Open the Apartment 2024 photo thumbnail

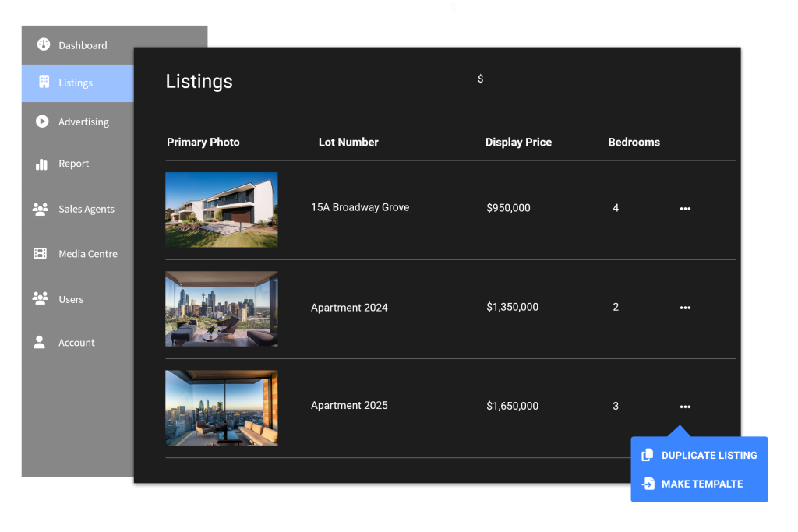click(x=221, y=308)
